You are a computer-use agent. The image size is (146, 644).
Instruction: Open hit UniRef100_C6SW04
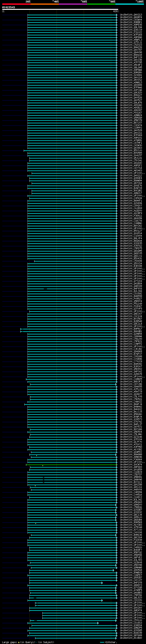[131, 20]
